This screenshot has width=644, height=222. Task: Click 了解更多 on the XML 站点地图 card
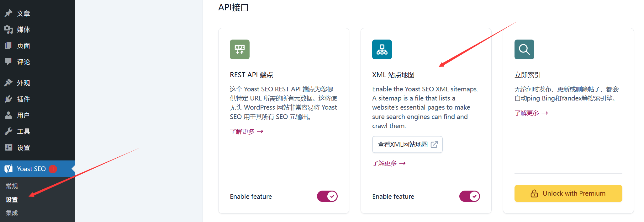pos(389,163)
